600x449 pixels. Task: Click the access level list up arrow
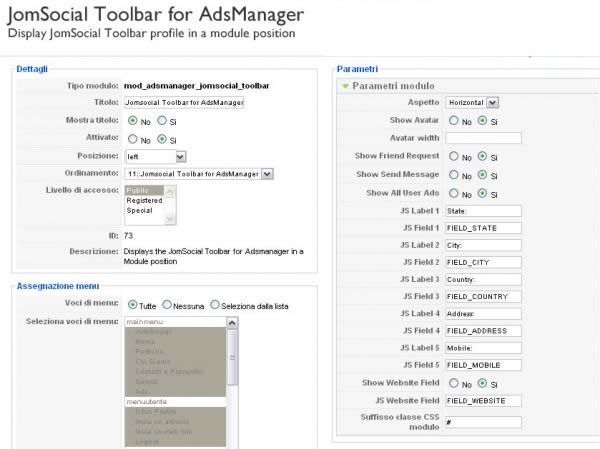(x=170, y=191)
